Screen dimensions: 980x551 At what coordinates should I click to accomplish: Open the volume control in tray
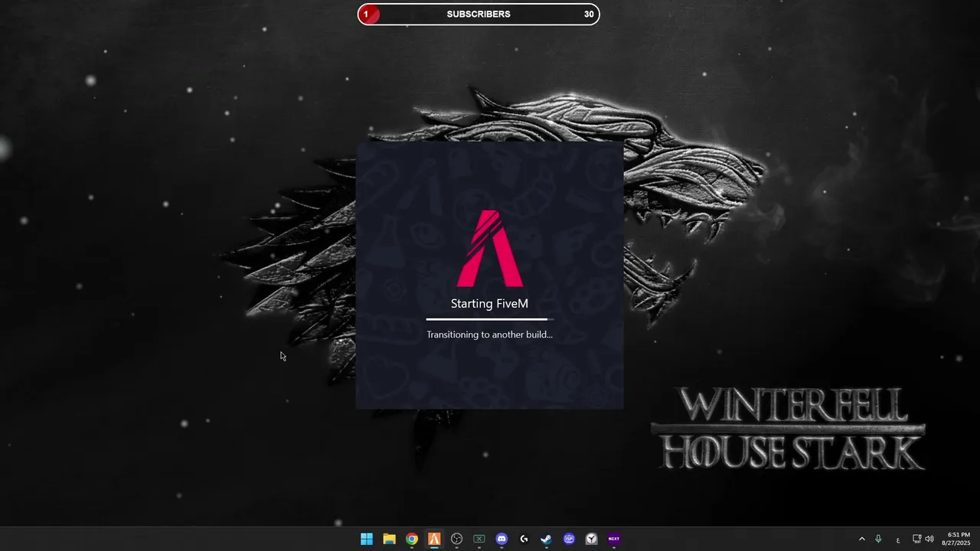tap(929, 539)
